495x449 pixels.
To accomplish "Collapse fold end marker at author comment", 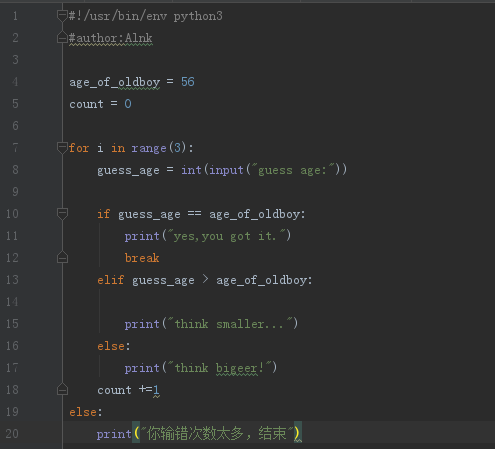I will (x=62, y=37).
